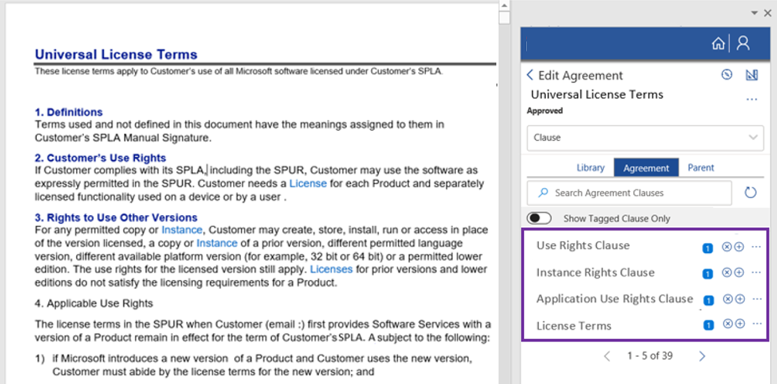
Task: Add License Terms clause with plus icon
Action: 740,324
